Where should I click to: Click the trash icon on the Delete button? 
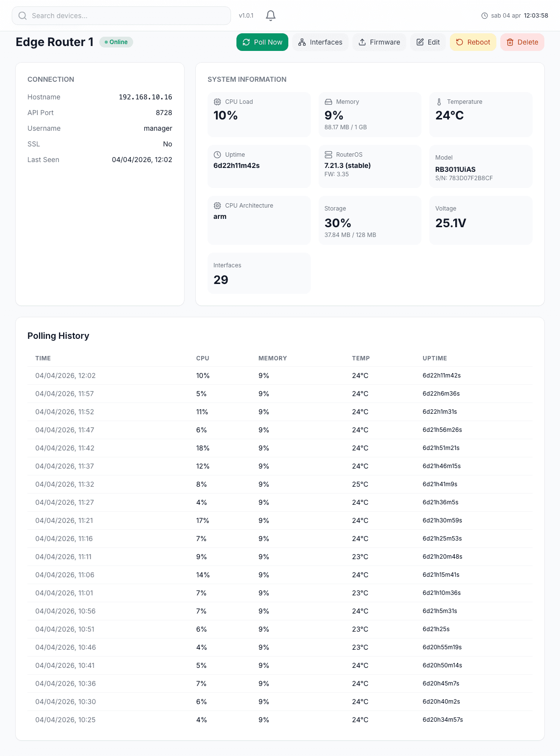tap(511, 42)
